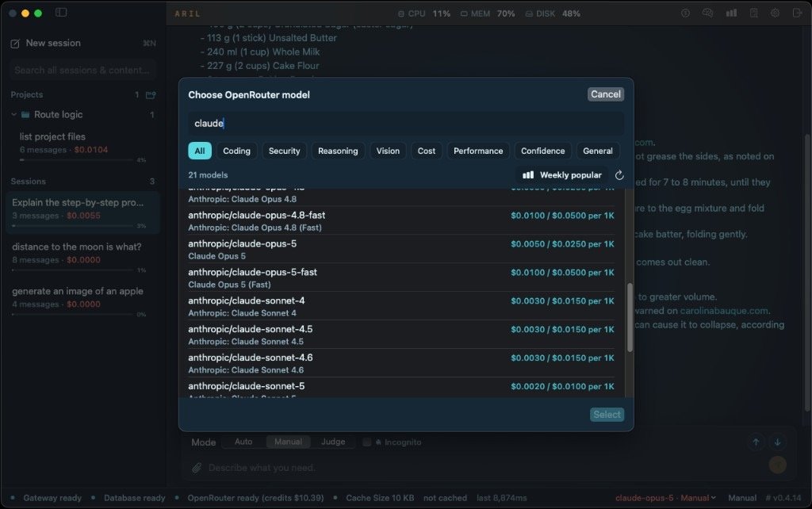Choose anthropic/claude-opus-5 model row
Viewport: 812px width, 509px height.
[401, 249]
